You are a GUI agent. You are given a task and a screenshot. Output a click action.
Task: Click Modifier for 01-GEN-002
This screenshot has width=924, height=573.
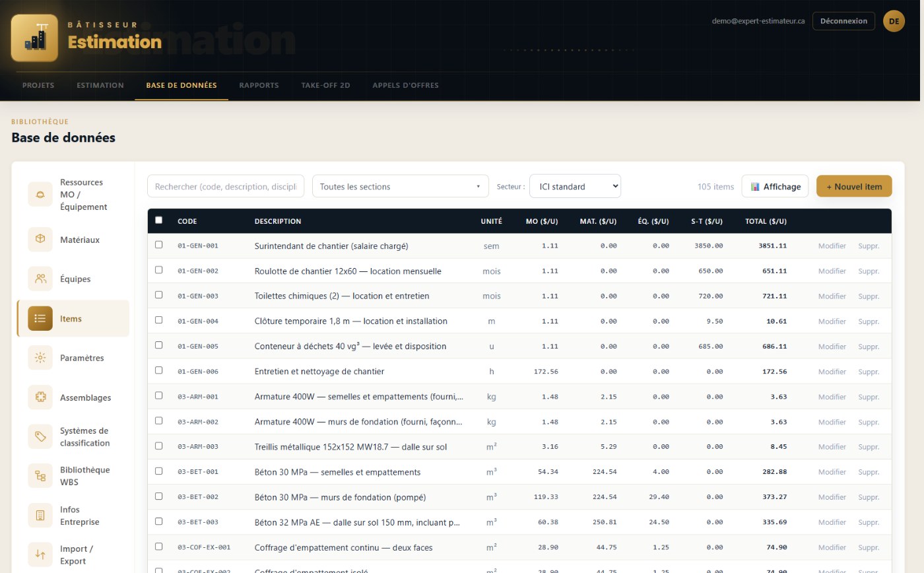point(832,271)
